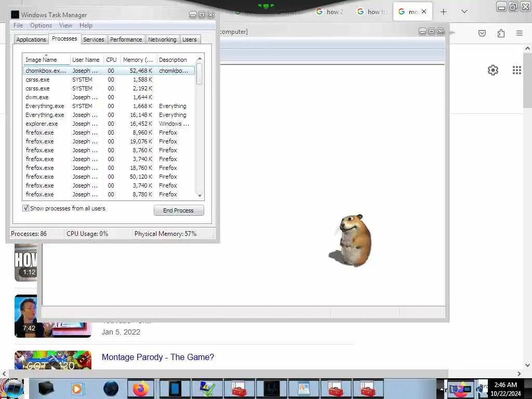Sort processes by Description column
The width and height of the screenshot is (532, 399).
point(176,60)
